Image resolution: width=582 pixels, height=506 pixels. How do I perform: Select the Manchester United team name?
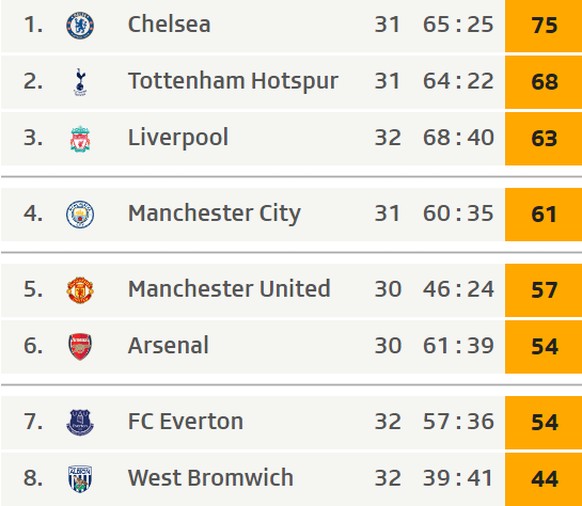(x=229, y=289)
